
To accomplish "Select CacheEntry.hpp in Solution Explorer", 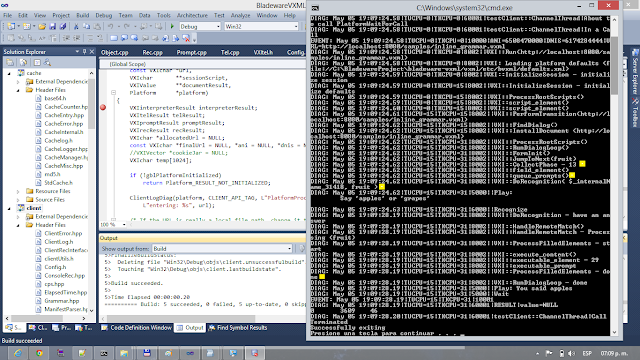I will 64,115.
